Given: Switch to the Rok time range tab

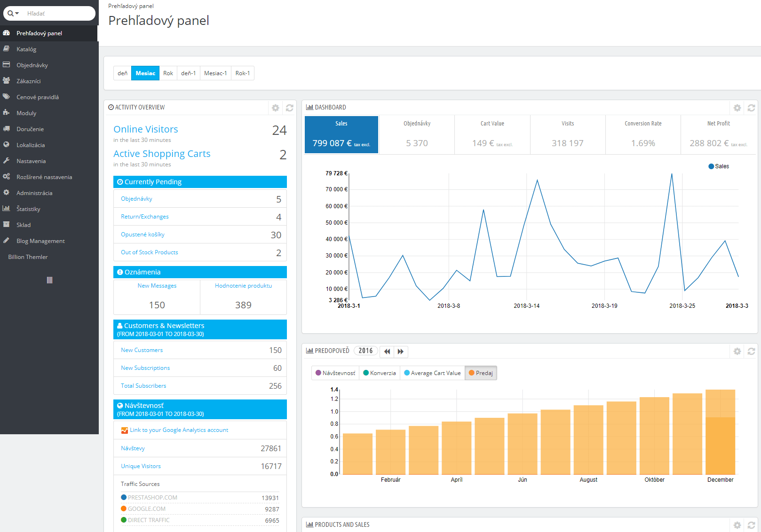Looking at the screenshot, I should click(168, 73).
